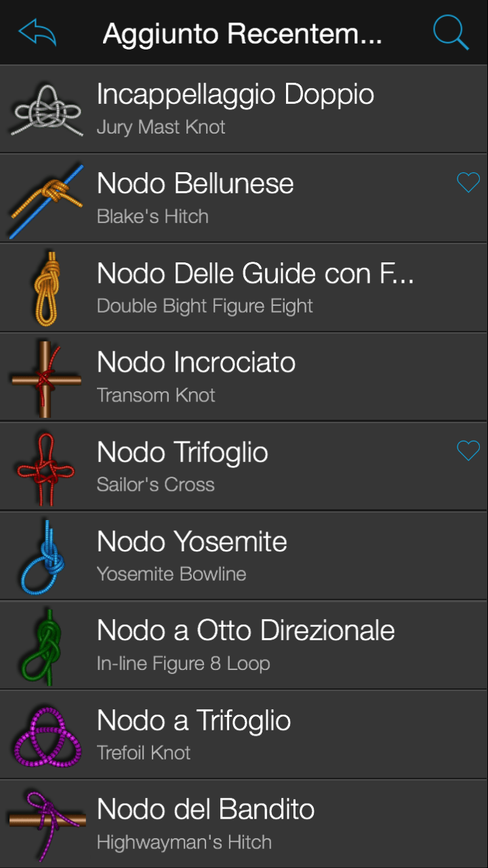Viewport: 488px width, 868px height.
Task: Tap the red Sailor's Cross icon
Action: coord(46,468)
